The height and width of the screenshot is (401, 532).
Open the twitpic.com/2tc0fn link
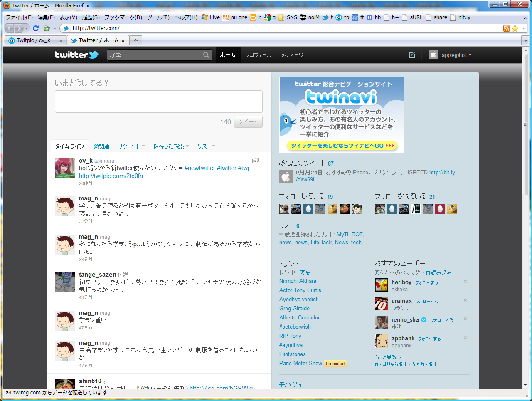[x=111, y=176]
